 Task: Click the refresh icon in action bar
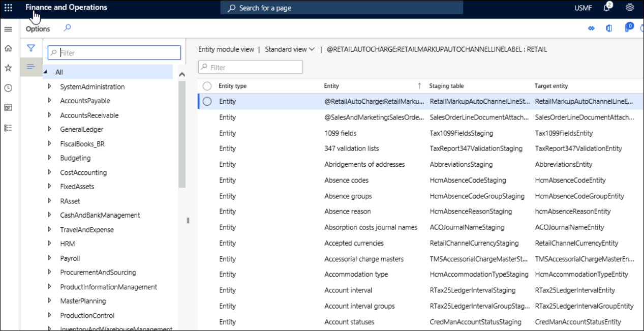(641, 28)
